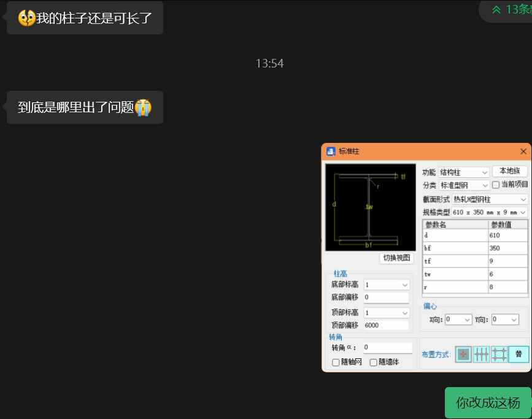Click the 标准柱 dialog app icon

point(331,152)
